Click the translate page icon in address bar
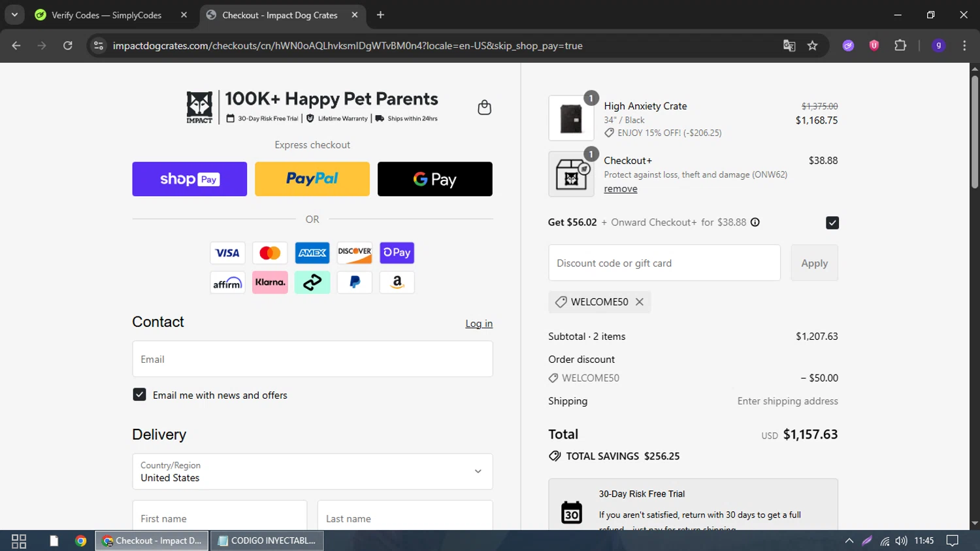 [789, 46]
